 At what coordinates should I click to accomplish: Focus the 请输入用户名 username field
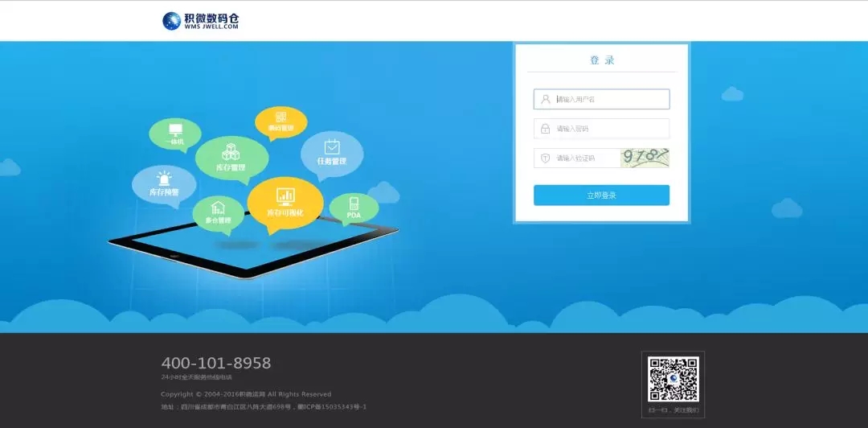(x=601, y=99)
